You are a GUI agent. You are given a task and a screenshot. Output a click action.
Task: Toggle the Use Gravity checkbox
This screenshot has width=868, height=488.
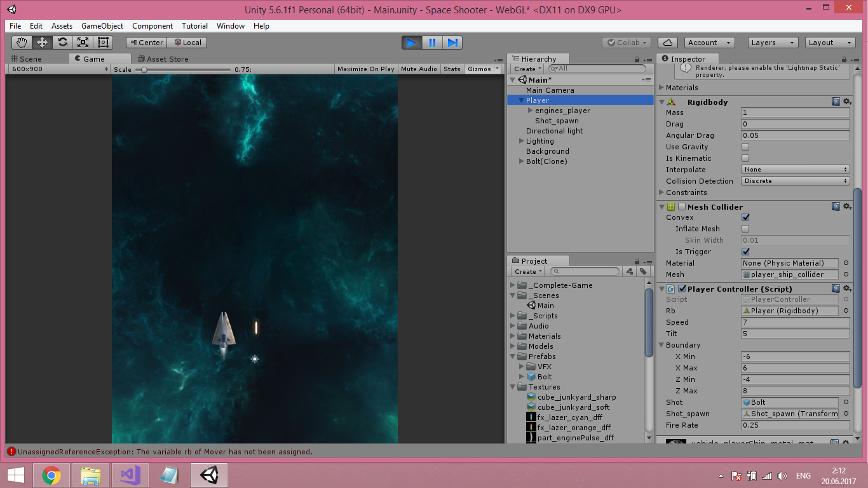(x=745, y=147)
